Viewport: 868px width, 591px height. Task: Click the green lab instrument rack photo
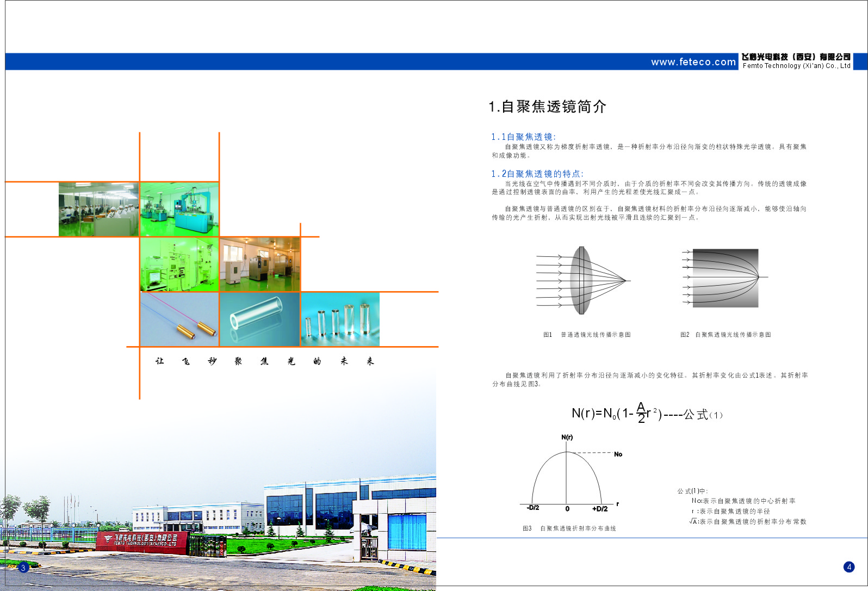(x=179, y=264)
